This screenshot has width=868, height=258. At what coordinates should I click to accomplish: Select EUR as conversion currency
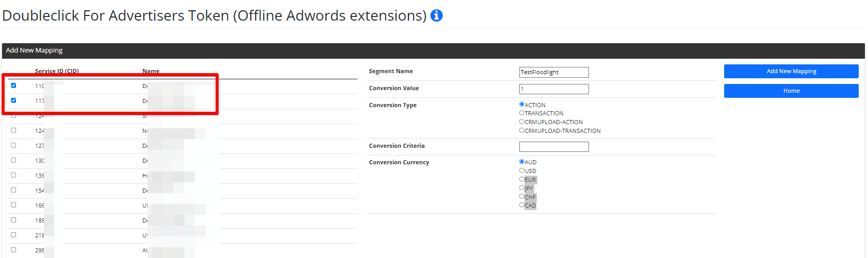[522, 179]
